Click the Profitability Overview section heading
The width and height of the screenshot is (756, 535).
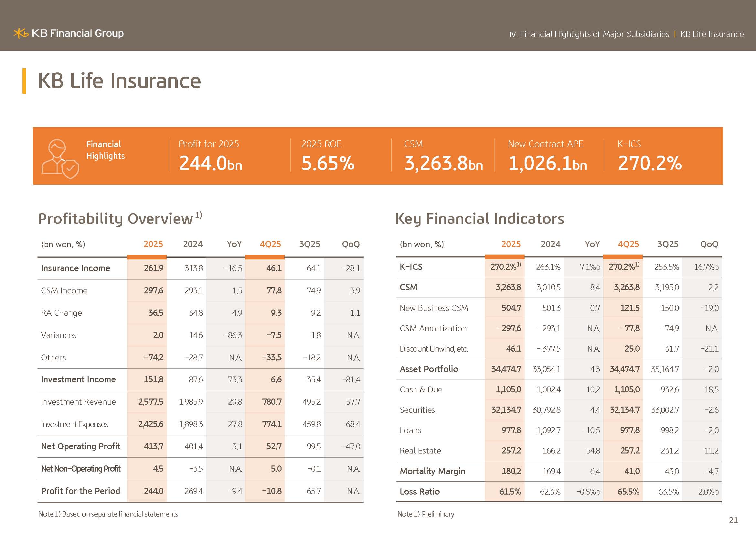pos(115,219)
